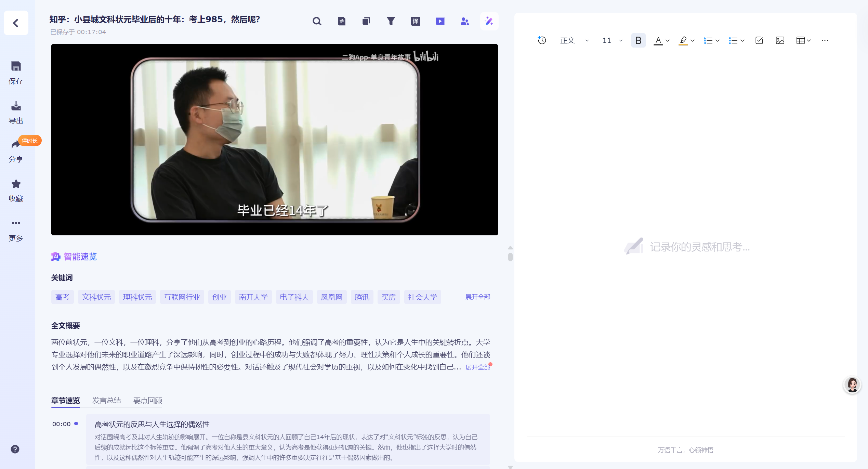
Task: Click the 00:00 chapter timestamp
Action: (x=62, y=424)
